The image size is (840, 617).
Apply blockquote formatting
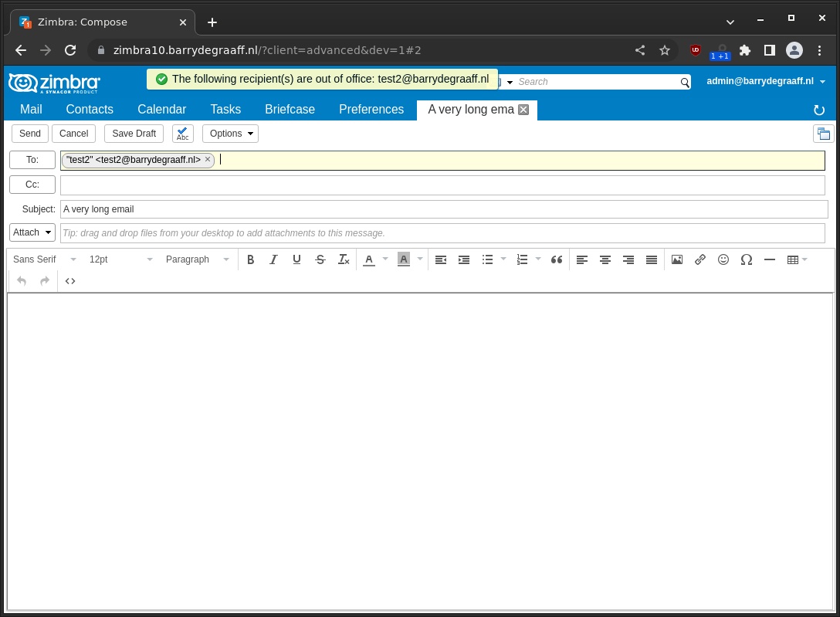point(557,259)
